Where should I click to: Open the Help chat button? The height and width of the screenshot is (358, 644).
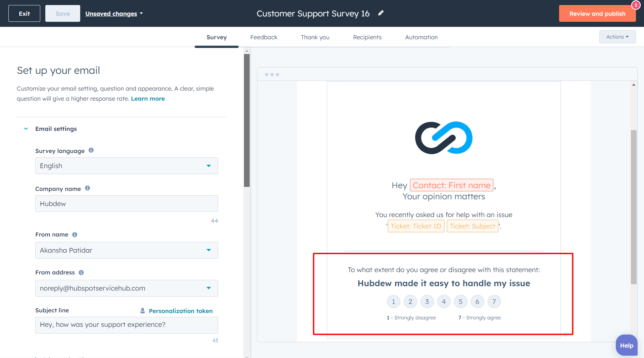[x=627, y=345]
